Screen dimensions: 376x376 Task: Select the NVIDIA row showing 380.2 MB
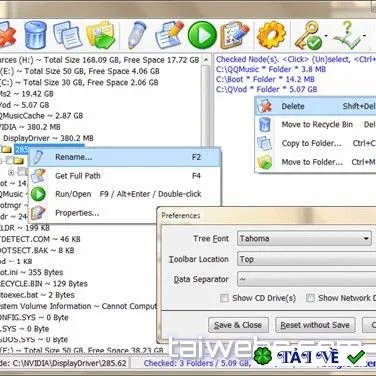(30, 127)
